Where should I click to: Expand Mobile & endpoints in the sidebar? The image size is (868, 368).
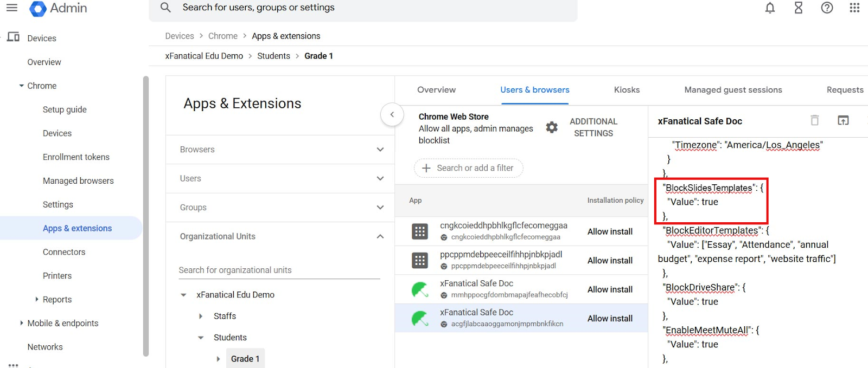[21, 323]
